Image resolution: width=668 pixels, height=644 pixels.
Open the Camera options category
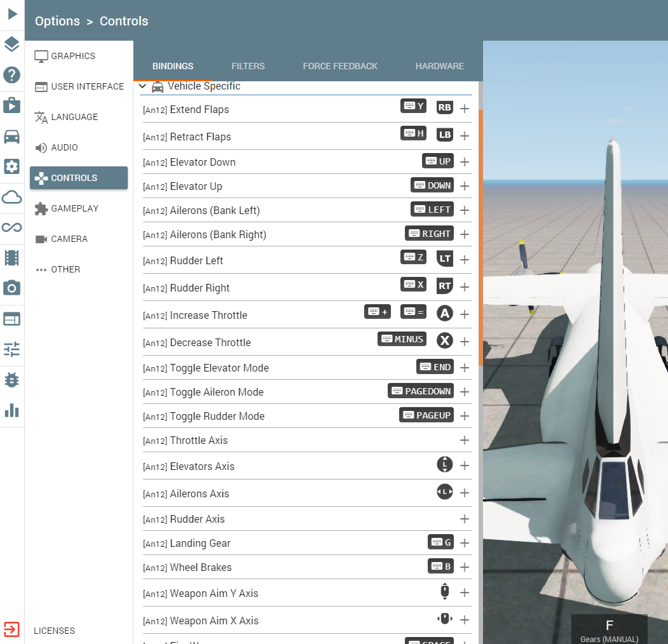[x=78, y=239]
